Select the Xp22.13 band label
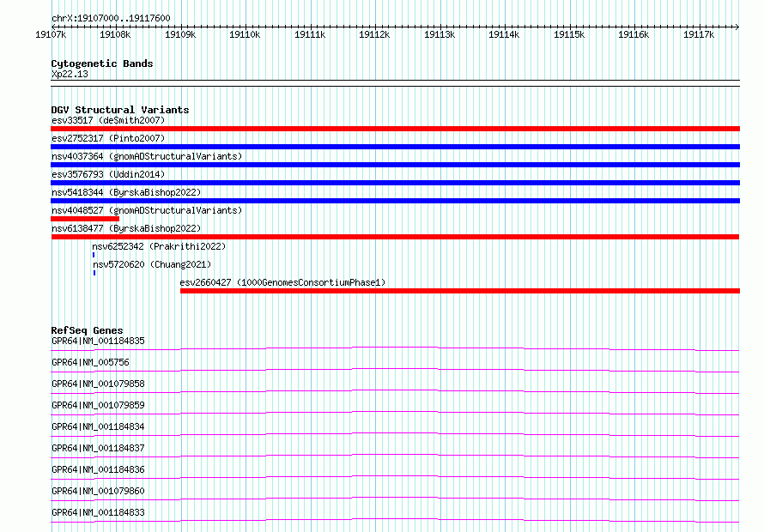The height and width of the screenshot is (532, 764). tap(70, 74)
